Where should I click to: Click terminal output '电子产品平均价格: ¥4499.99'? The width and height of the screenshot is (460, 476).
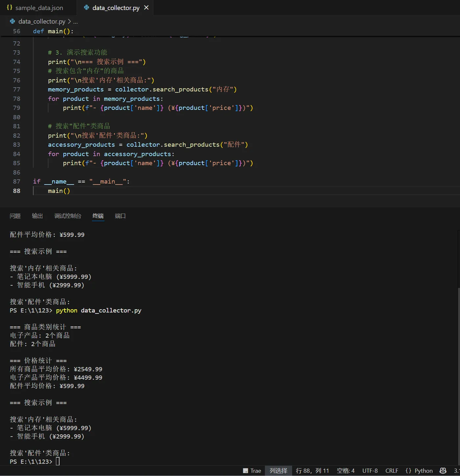pyautogui.click(x=56, y=378)
